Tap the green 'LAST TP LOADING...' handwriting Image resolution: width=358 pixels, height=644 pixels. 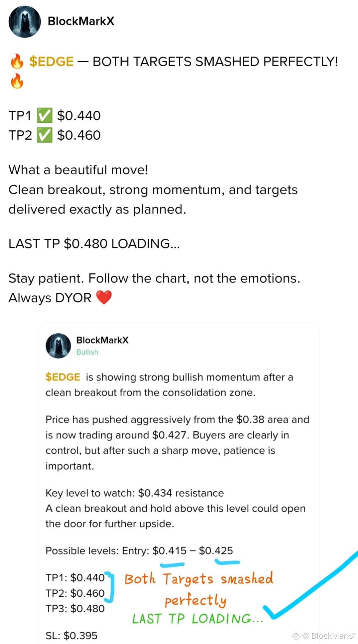click(x=198, y=619)
